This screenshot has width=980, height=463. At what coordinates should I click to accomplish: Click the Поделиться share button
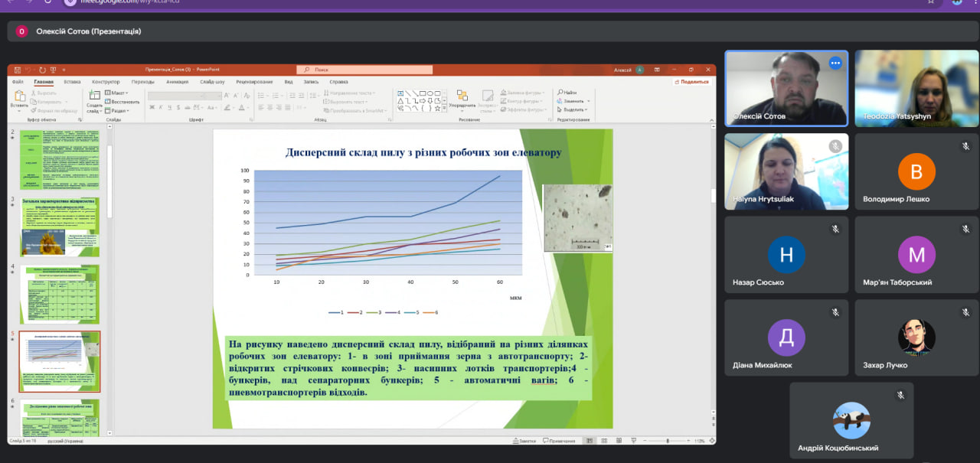pos(691,82)
